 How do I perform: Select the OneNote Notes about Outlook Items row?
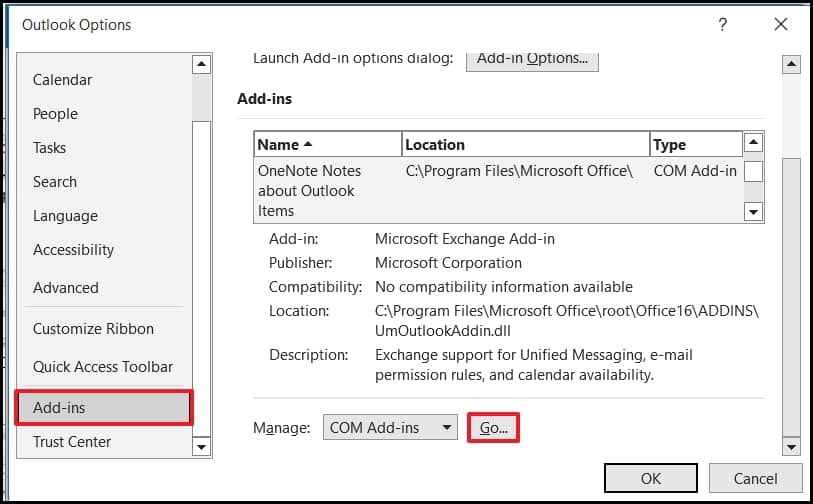pos(498,190)
